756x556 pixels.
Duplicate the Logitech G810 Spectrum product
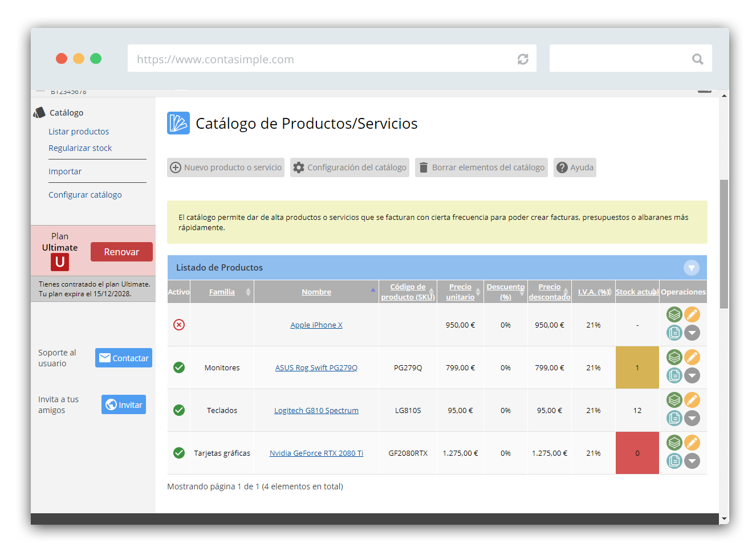point(674,418)
